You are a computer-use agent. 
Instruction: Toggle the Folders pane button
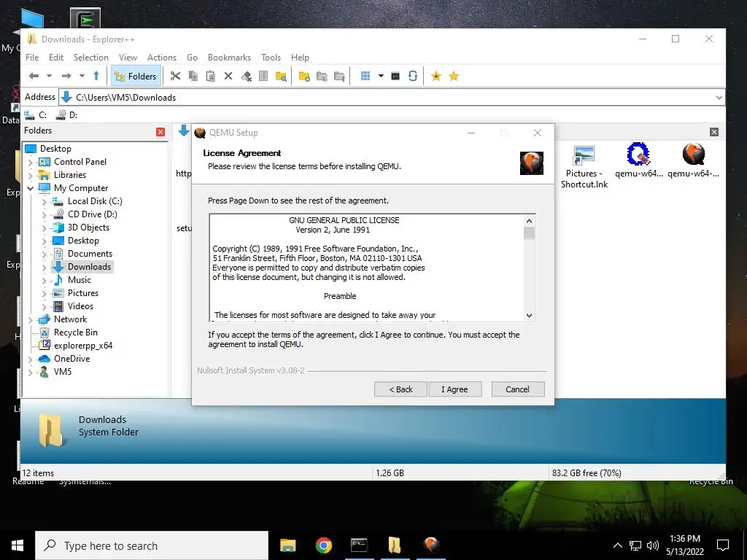coord(135,76)
